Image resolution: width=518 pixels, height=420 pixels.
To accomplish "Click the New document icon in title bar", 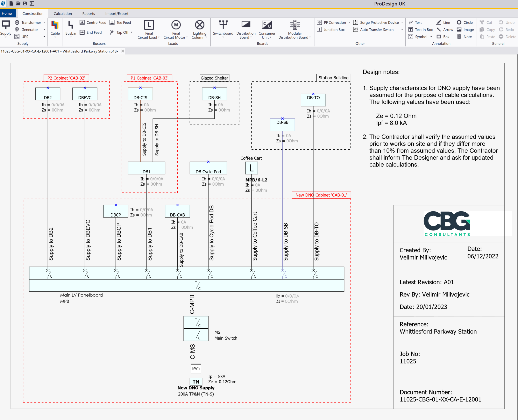I will tap(11, 3).
